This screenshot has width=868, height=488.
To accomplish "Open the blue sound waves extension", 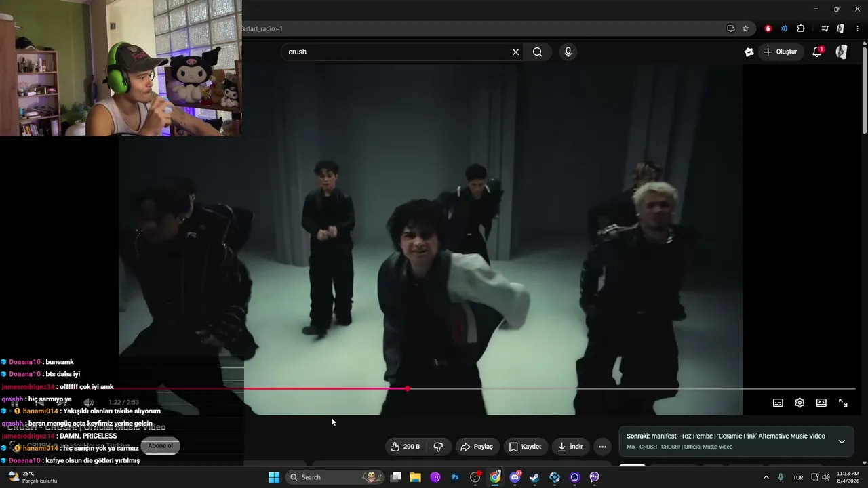I will [x=784, y=28].
